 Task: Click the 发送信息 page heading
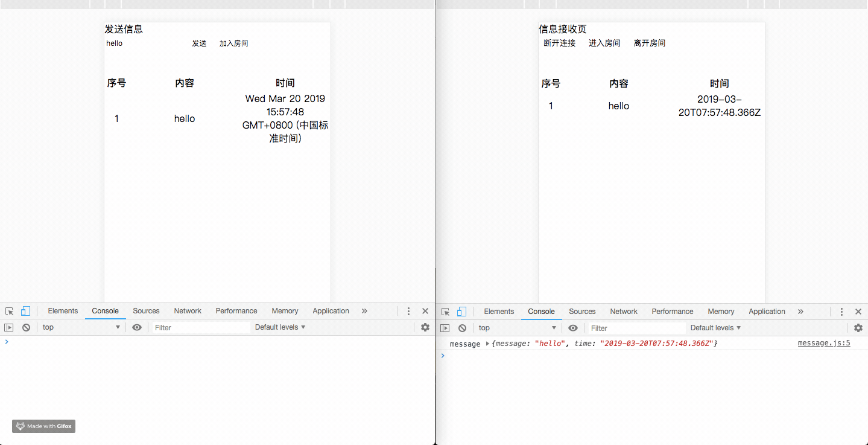(124, 29)
